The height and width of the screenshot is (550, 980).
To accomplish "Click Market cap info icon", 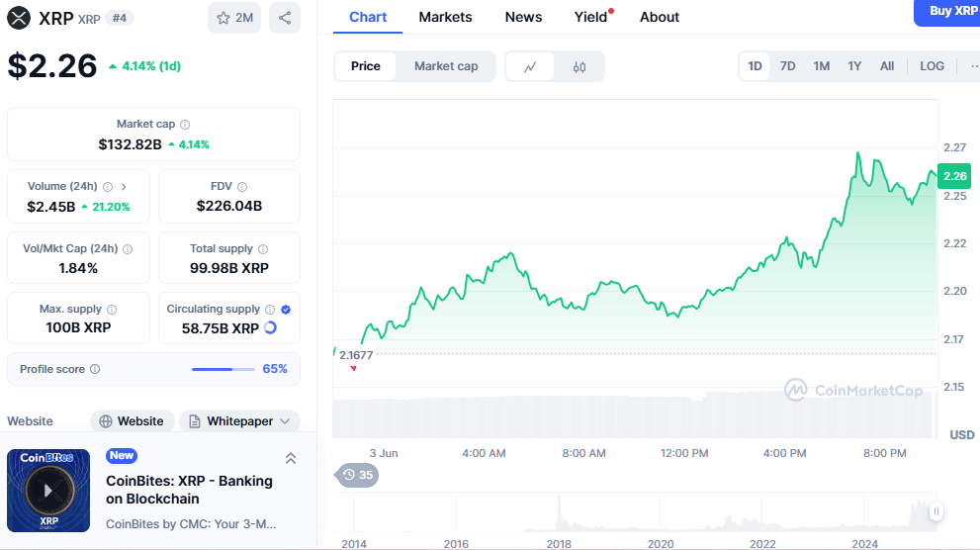I will pos(185,125).
